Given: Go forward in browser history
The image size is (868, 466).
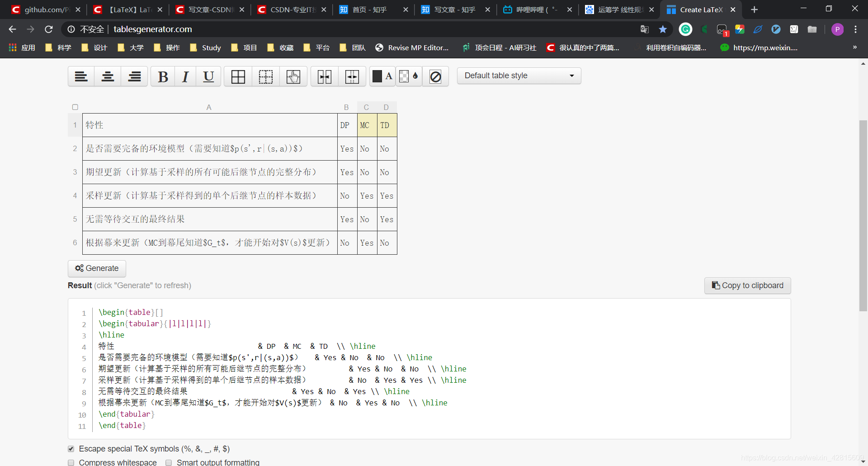Looking at the screenshot, I should [x=30, y=29].
